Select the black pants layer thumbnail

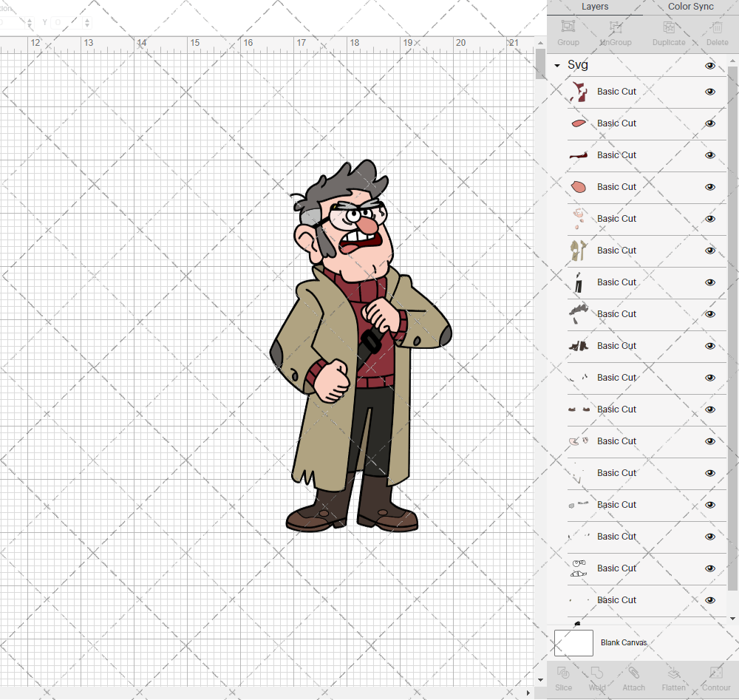(579, 282)
